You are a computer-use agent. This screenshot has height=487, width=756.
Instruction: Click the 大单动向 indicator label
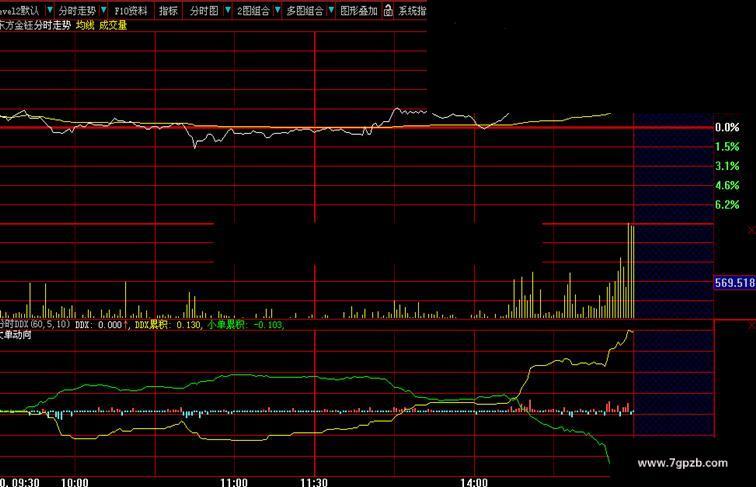(x=15, y=335)
